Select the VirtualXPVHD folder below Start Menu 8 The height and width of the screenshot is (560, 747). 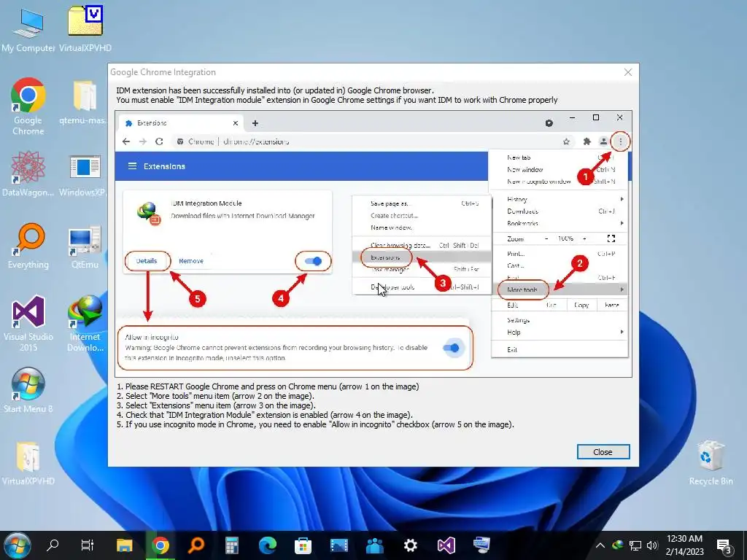click(28, 463)
